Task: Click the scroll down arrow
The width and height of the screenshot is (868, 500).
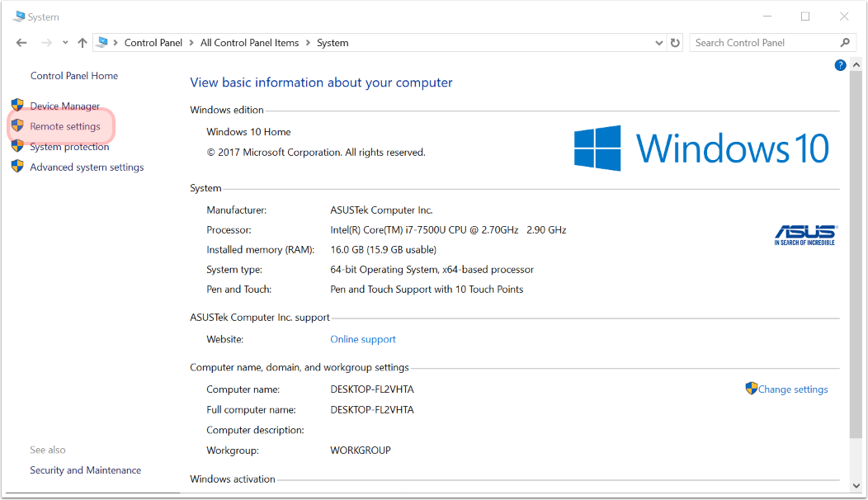Action: (856, 486)
